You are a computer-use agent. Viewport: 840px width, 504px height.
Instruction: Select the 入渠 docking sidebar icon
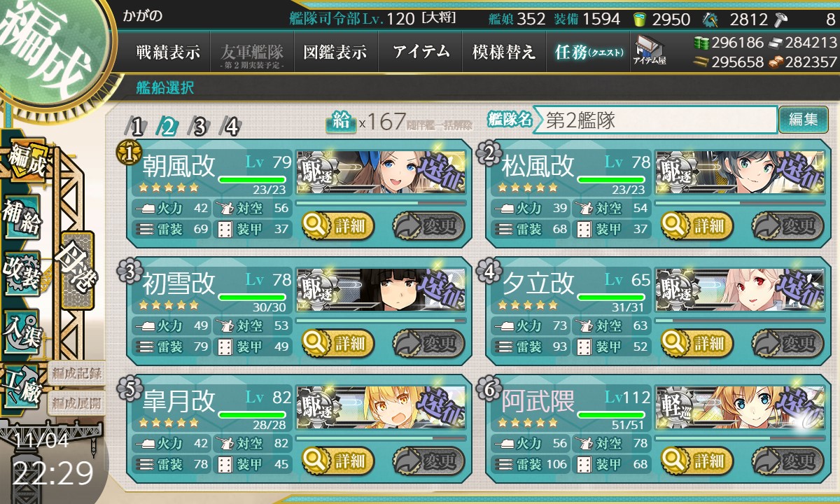click(x=21, y=326)
